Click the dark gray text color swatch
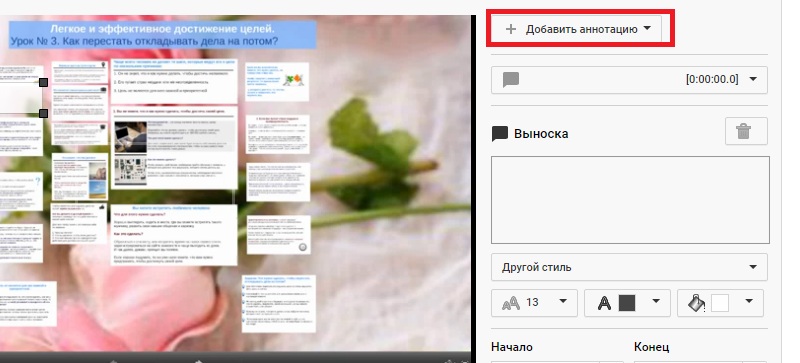The image size is (800, 363). pos(627,303)
